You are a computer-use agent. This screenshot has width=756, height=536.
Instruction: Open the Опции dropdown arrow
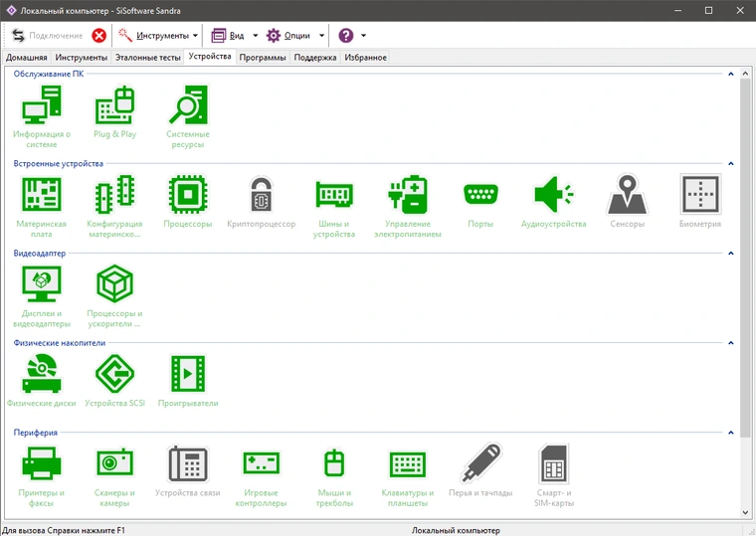321,35
